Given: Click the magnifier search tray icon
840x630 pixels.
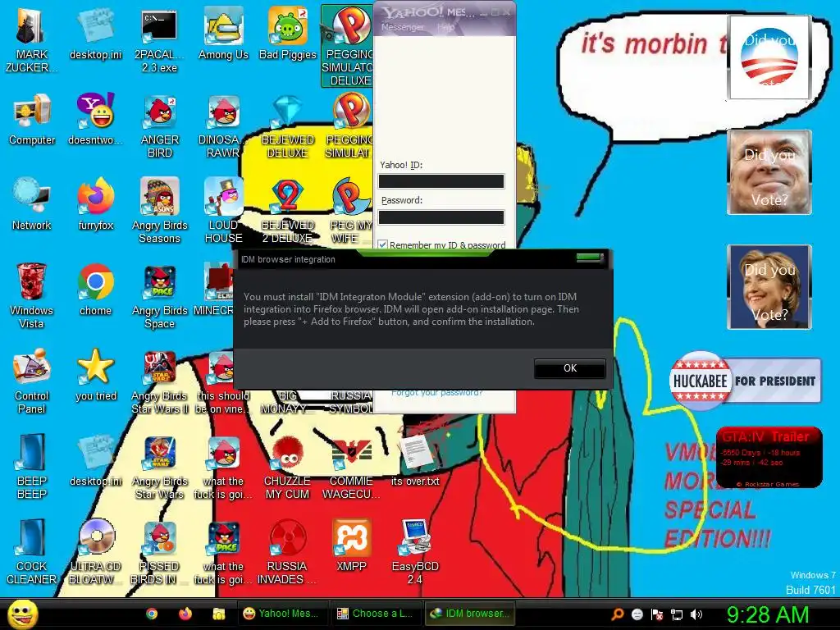Looking at the screenshot, I should click(617, 614).
